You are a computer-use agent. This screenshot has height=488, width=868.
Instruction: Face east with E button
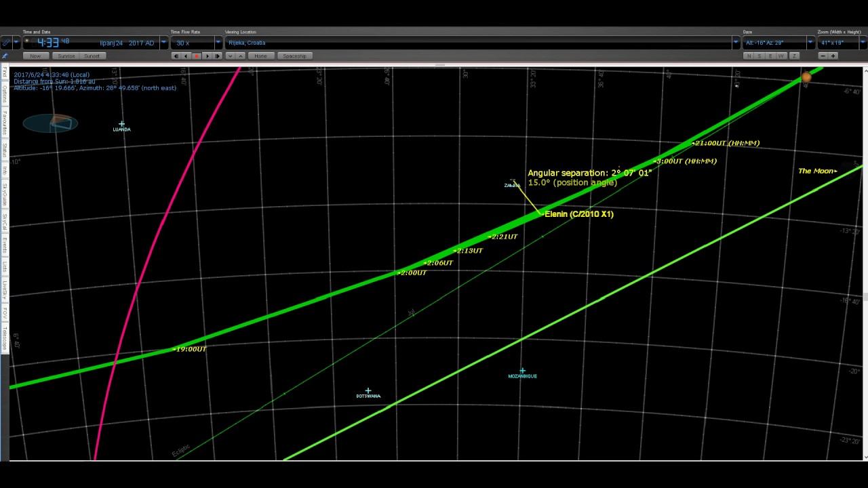pos(772,56)
